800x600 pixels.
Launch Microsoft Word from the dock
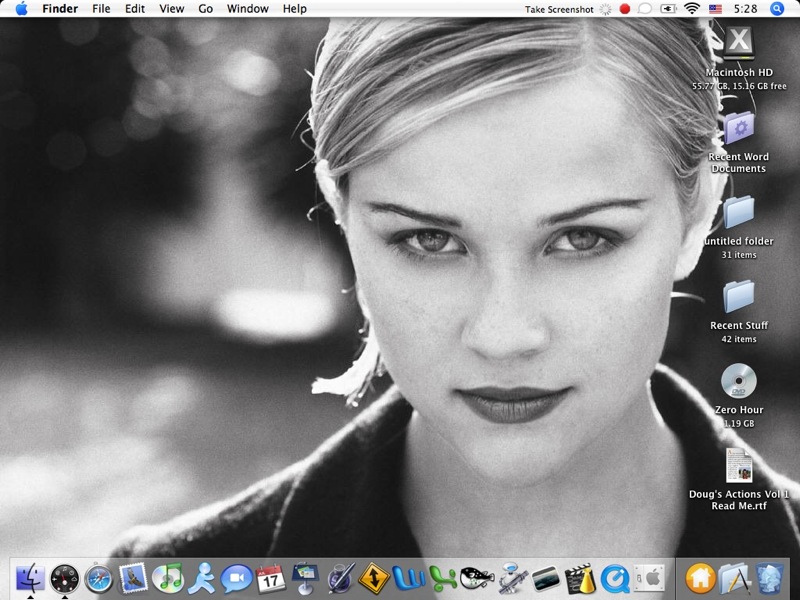[x=408, y=578]
